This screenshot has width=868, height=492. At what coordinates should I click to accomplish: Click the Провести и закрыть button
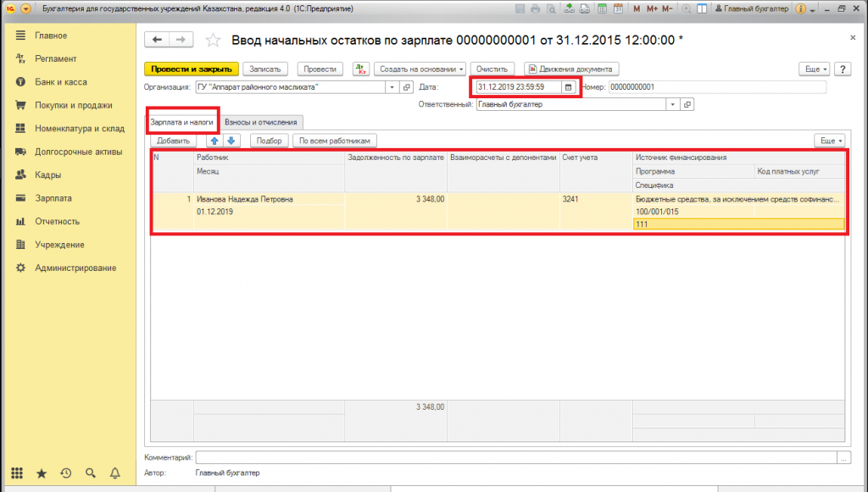click(x=191, y=69)
